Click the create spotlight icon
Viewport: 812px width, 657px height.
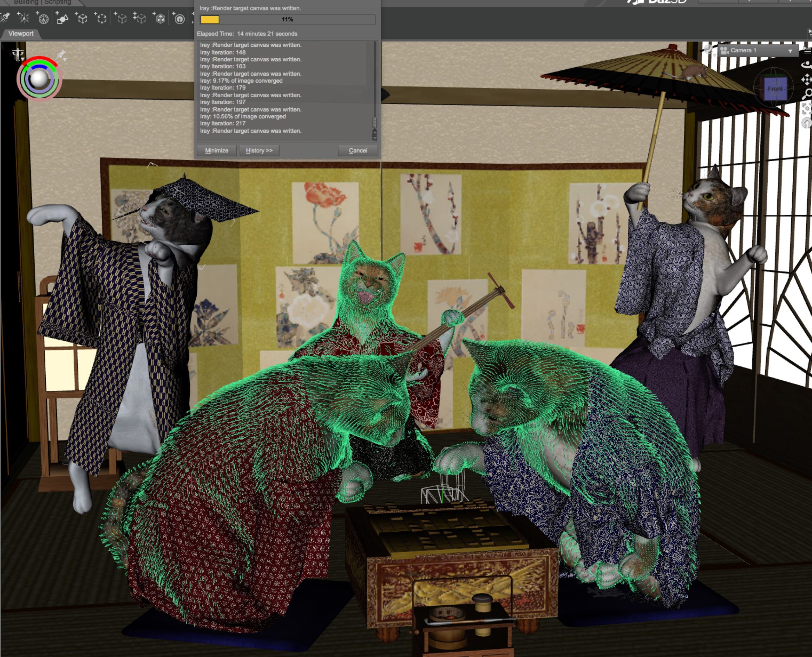click(x=6, y=17)
